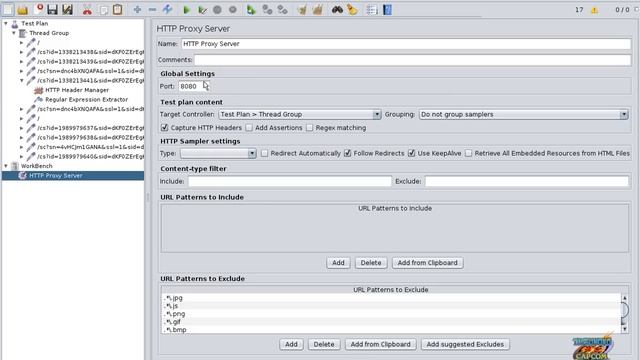Viewport: 640px width, 360px height.
Task: Enable the Regex matching checkbox
Action: (309, 128)
